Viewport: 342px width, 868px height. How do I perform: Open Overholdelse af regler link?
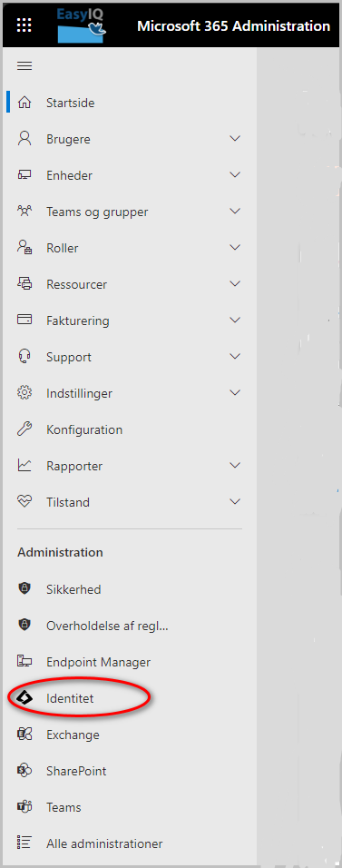(107, 626)
